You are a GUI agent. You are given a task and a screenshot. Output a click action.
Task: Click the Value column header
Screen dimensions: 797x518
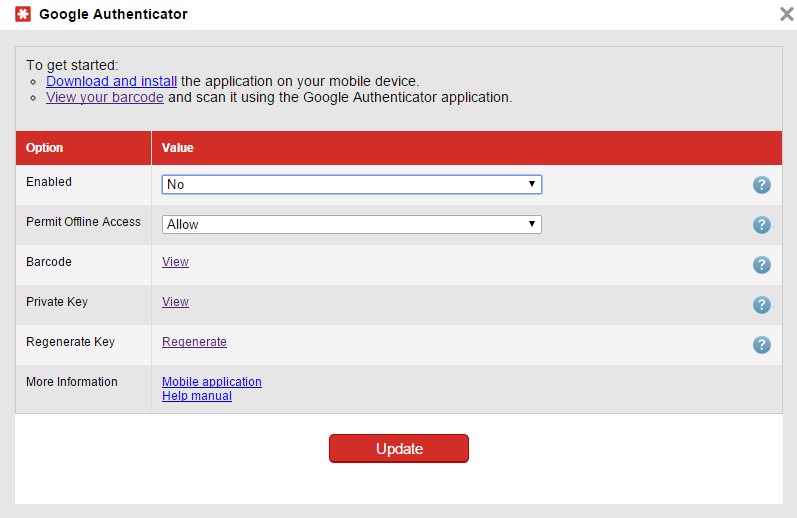click(177, 148)
